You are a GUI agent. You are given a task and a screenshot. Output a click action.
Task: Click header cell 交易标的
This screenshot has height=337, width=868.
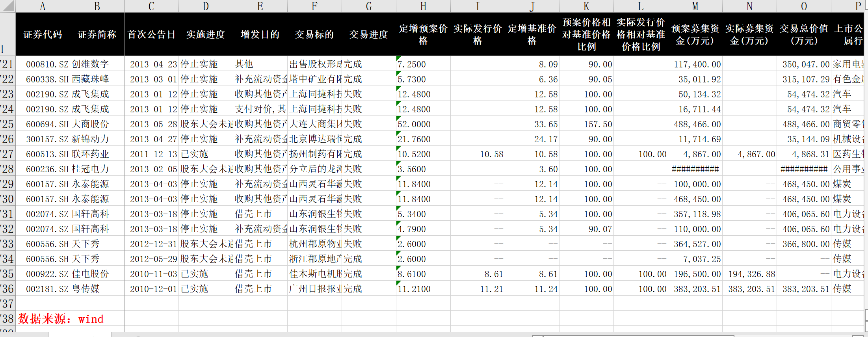(x=314, y=34)
